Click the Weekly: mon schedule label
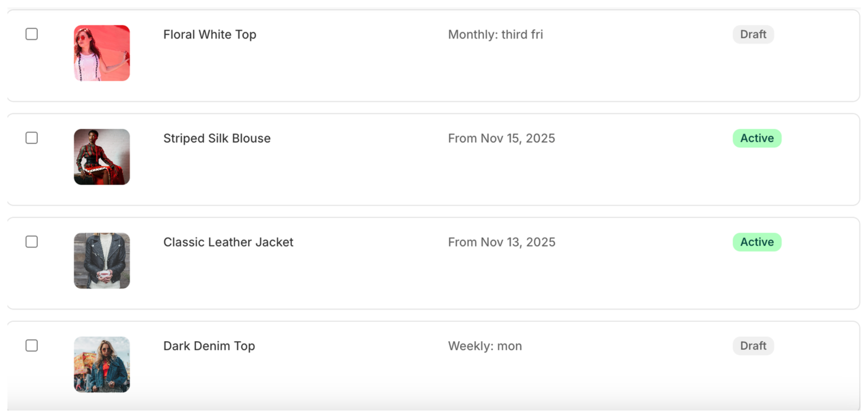This screenshot has width=868, height=418. [485, 345]
